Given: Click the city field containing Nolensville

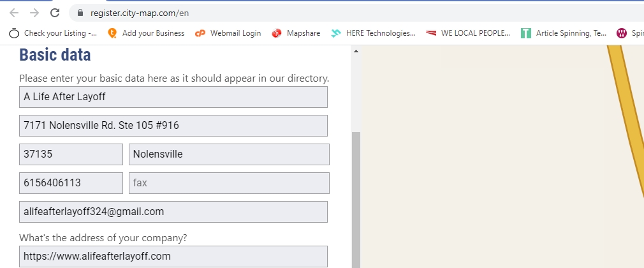Looking at the screenshot, I should click(229, 154).
